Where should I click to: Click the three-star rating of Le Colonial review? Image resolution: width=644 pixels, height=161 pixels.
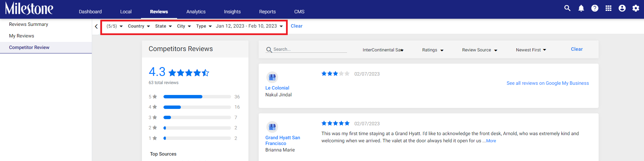[x=335, y=74]
